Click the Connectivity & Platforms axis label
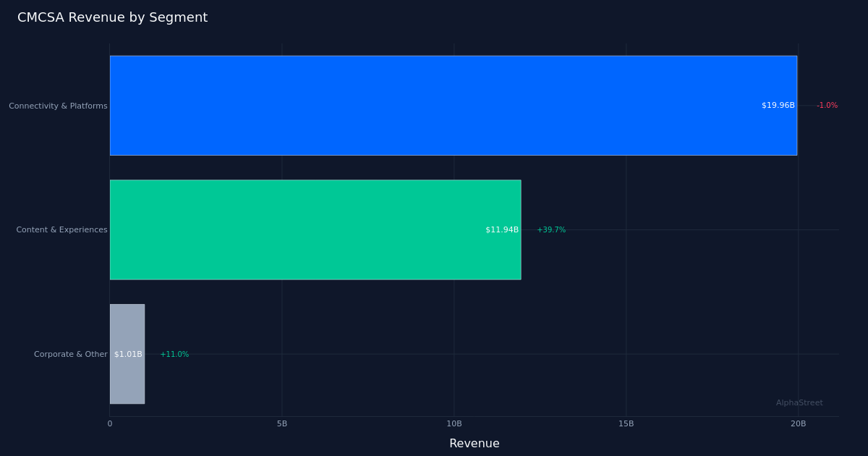Image resolution: width=868 pixels, height=456 pixels. [x=58, y=106]
